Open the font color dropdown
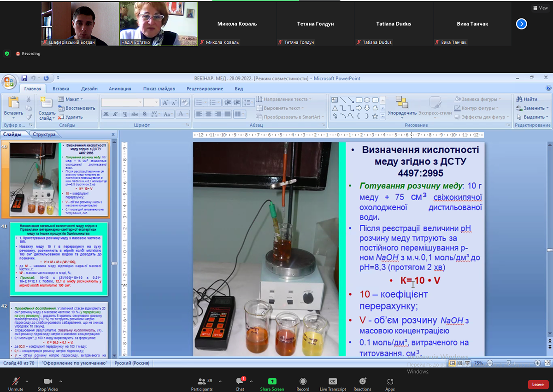This screenshot has width=553, height=392. pyautogui.click(x=183, y=114)
